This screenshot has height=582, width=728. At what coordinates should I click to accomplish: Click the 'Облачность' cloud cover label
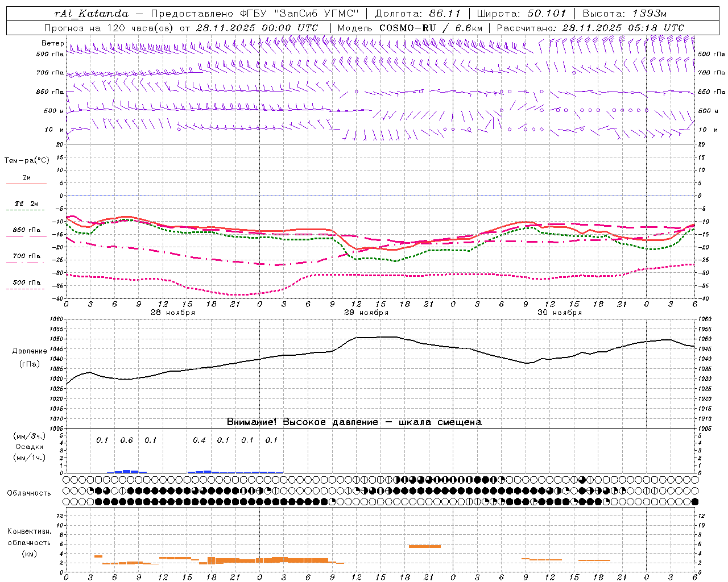(x=29, y=493)
